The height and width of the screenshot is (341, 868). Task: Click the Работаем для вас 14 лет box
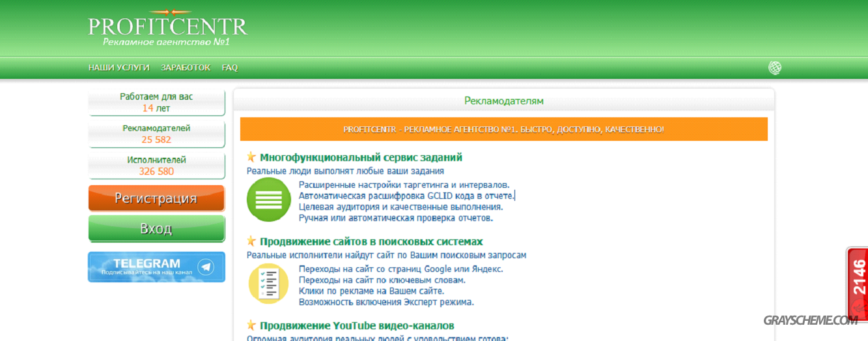[156, 102]
